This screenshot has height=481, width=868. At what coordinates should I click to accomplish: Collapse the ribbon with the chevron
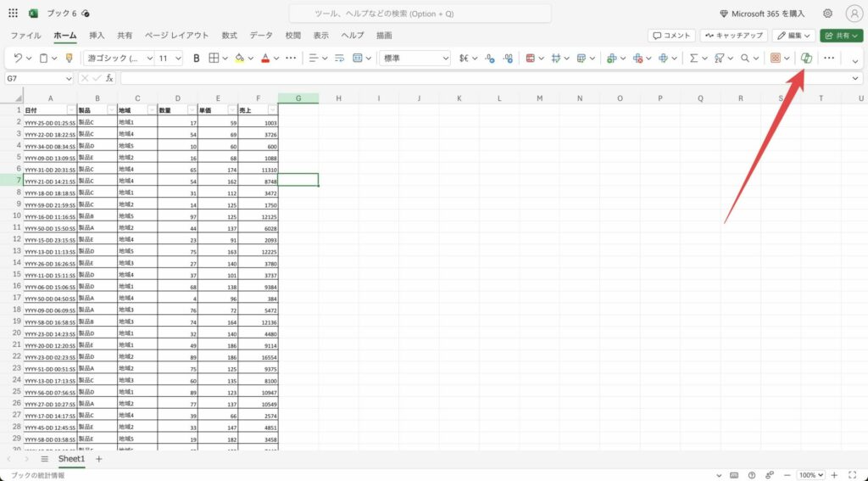tap(855, 61)
